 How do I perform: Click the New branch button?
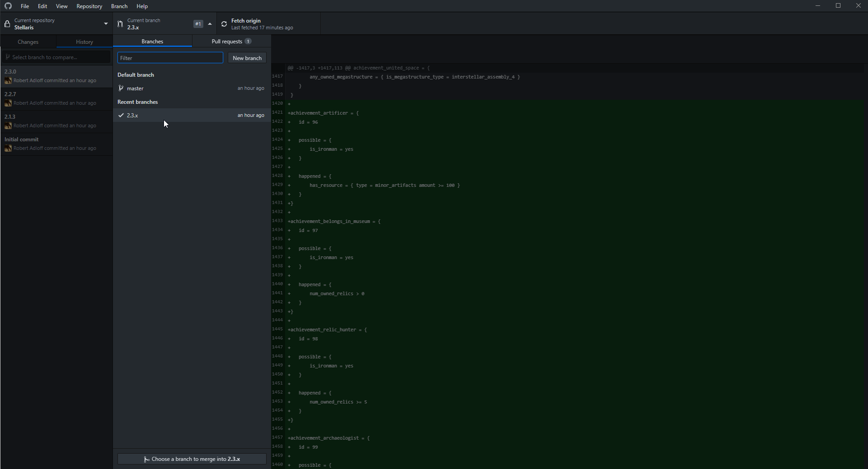click(247, 58)
